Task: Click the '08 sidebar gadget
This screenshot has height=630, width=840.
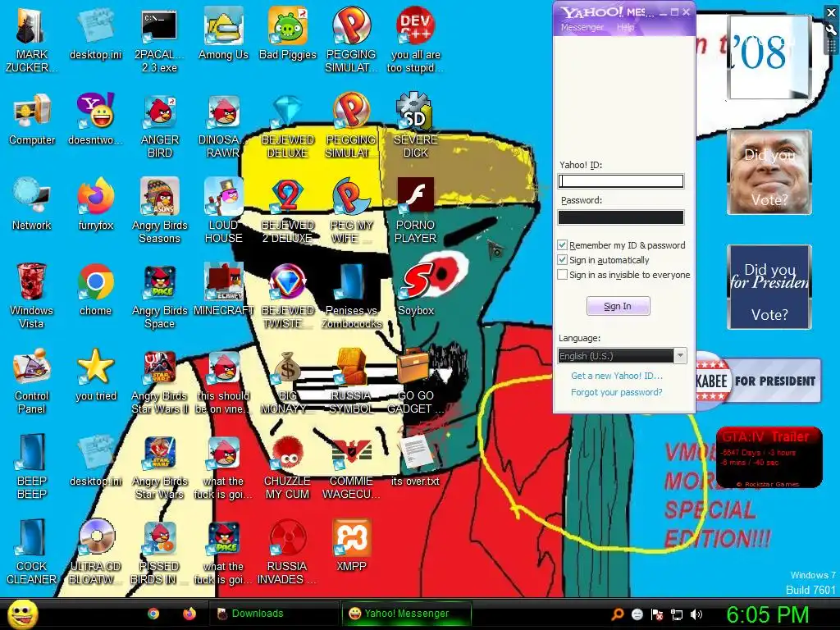Action: (769, 57)
